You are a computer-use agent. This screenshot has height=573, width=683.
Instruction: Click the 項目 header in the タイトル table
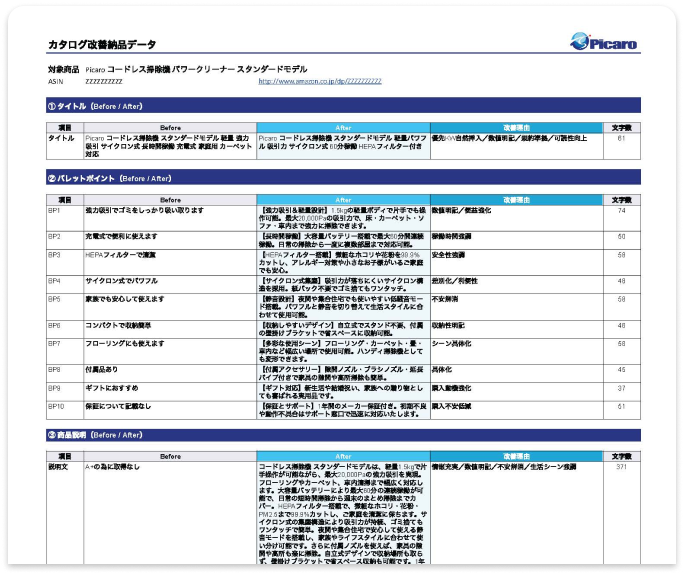coord(65,128)
